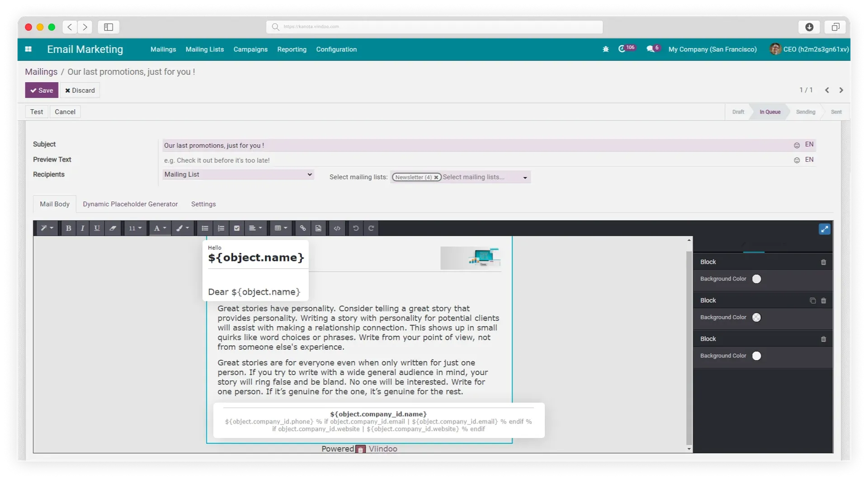868x480 pixels.
Task: Switch to the Dynamic Placeholder Generator tab
Action: point(130,204)
